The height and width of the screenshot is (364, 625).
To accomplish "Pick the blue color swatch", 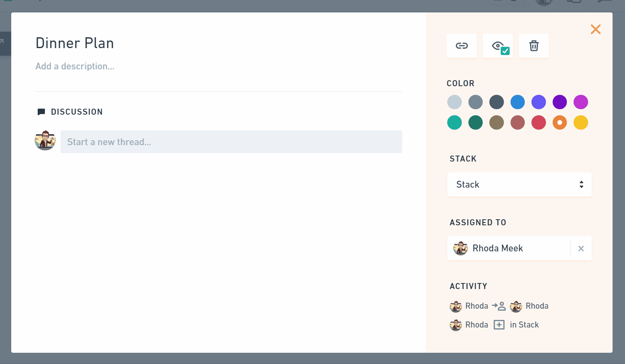I will pos(518,102).
